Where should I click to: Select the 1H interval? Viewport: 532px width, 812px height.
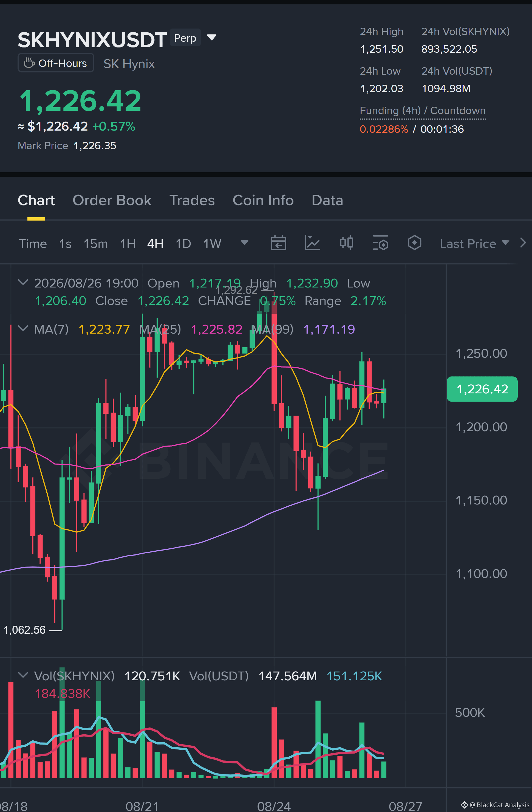pyautogui.click(x=128, y=244)
